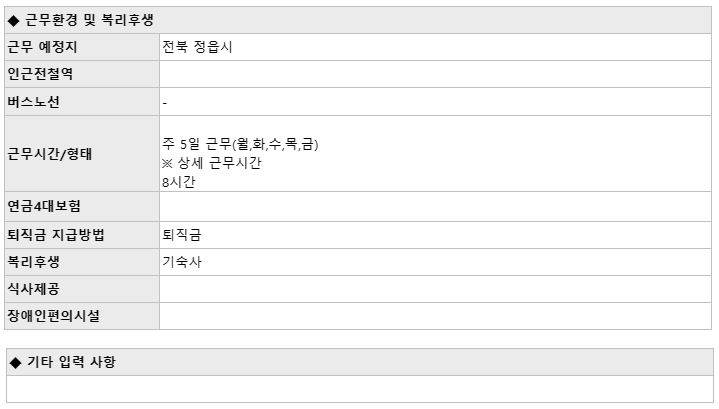719x409 pixels.
Task: Select the 인근전철역 label cell
Action: [82, 74]
